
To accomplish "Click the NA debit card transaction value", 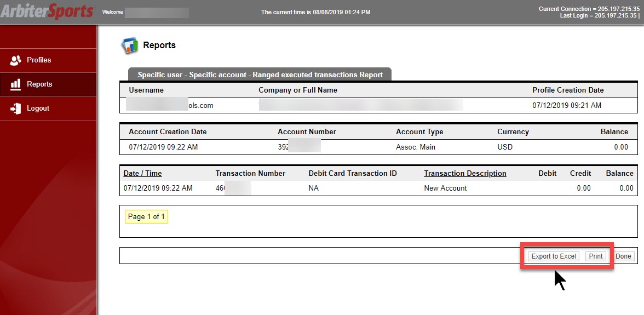I will click(x=313, y=188).
